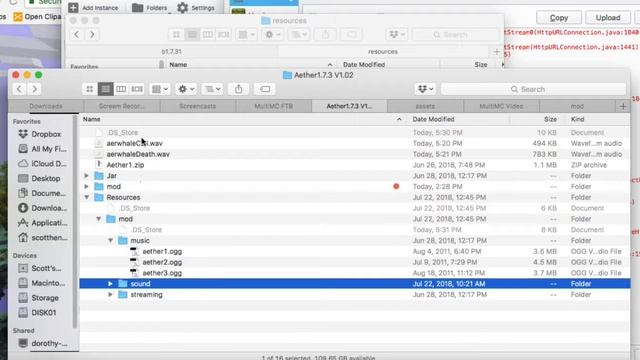Select Scott's... device in sidebar
Viewport: 640px width, 360px height.
click(40, 268)
